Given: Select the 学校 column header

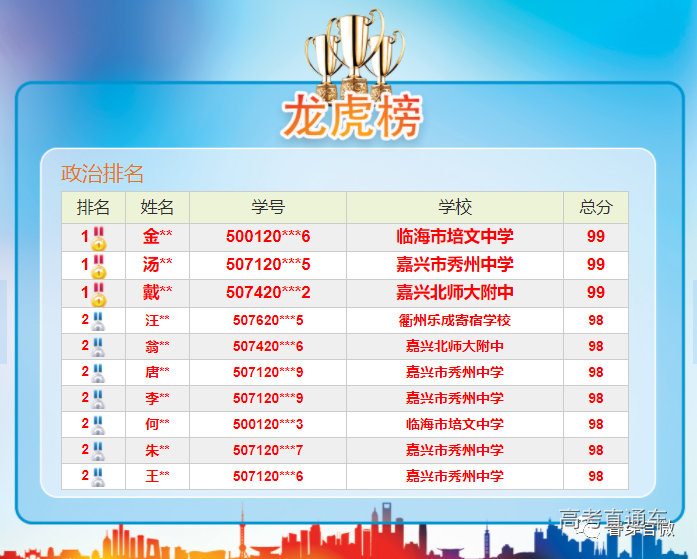Looking at the screenshot, I should [454, 207].
